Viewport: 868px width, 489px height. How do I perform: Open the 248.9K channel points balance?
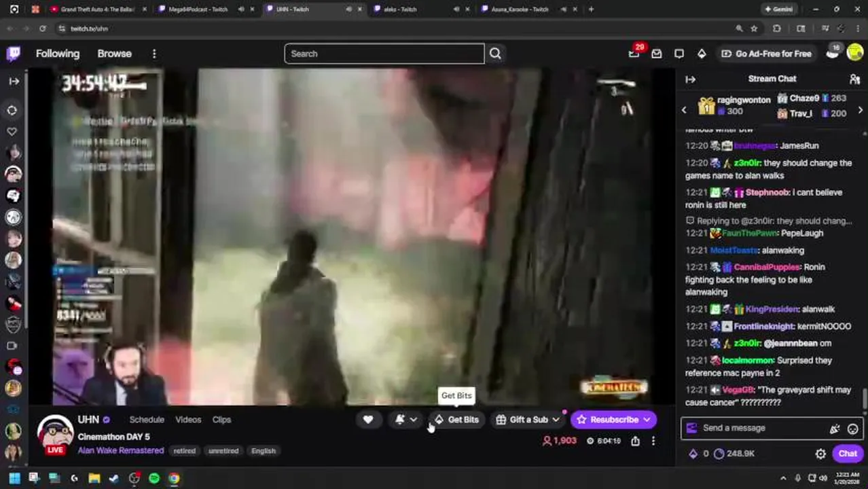[x=734, y=454]
